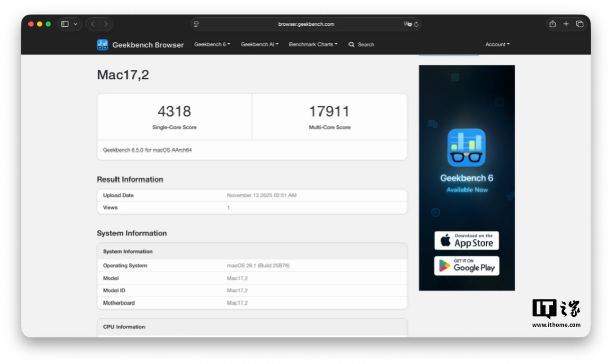Screen dimensions: 610x364
Task: Open a new tab with plus icon
Action: [x=566, y=24]
